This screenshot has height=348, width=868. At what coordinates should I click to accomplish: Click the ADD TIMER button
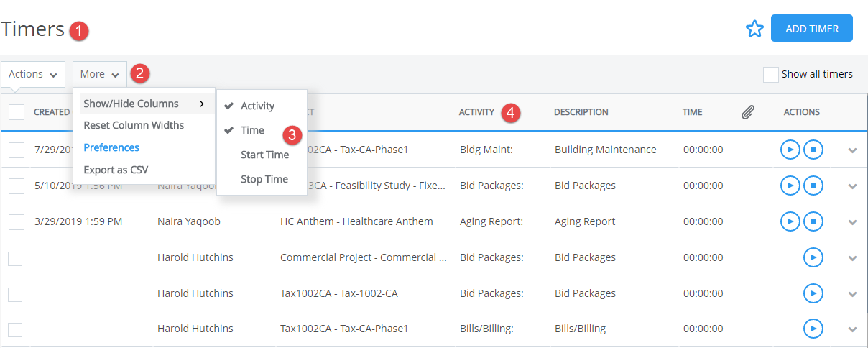pos(811,29)
